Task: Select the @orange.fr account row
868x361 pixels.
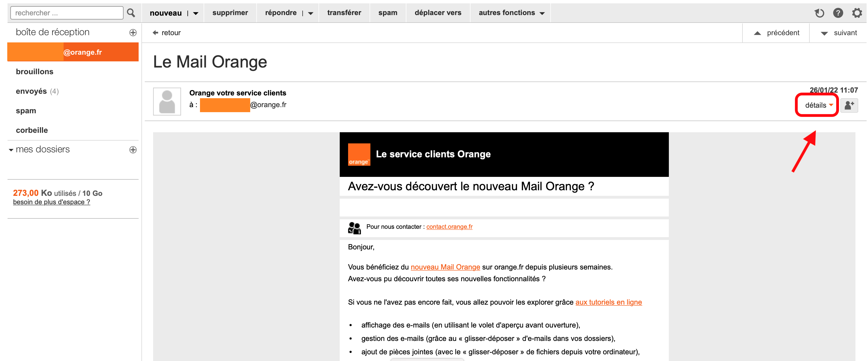Action: point(73,52)
